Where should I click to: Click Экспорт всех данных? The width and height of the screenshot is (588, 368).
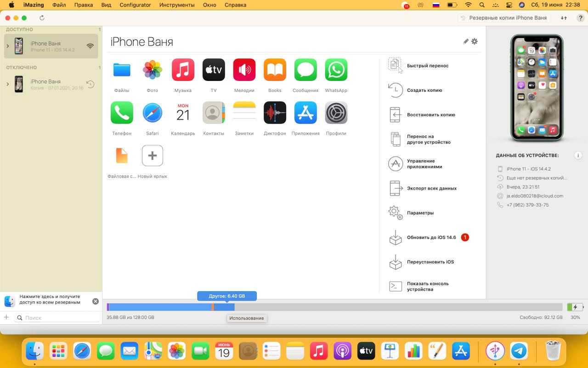pos(432,188)
